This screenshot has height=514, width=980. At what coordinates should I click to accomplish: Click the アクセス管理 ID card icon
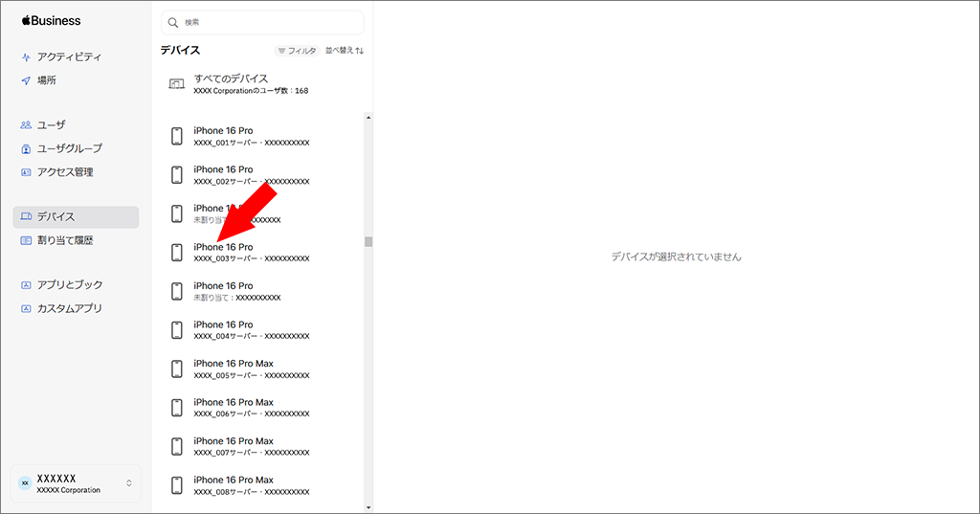[26, 172]
